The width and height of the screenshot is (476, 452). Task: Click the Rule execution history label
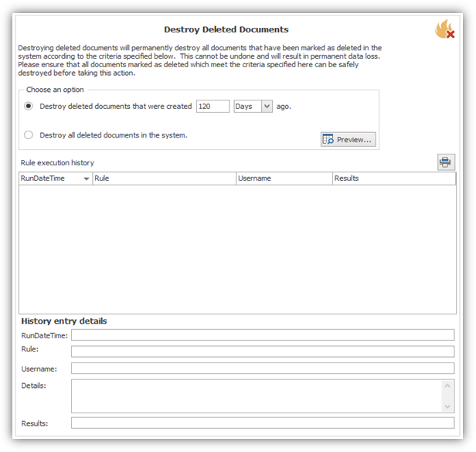click(57, 163)
